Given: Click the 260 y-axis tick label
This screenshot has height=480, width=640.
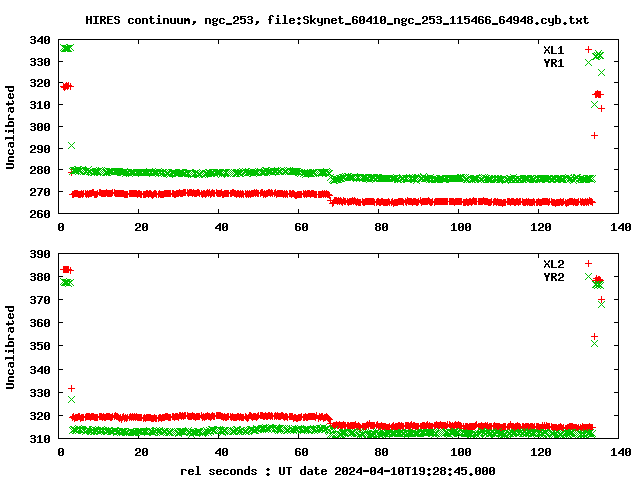Looking at the screenshot, I should 40,214.
